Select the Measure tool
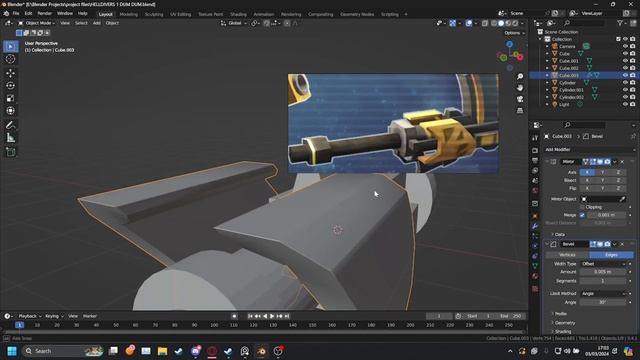Image resolution: width=640 pixels, height=360 pixels. point(11,138)
